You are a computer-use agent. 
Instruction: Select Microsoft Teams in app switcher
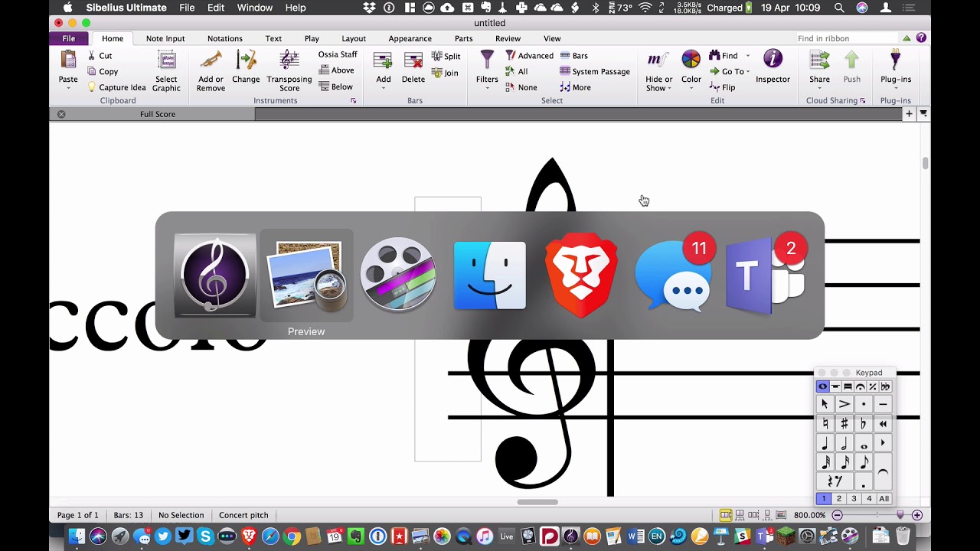(x=765, y=275)
